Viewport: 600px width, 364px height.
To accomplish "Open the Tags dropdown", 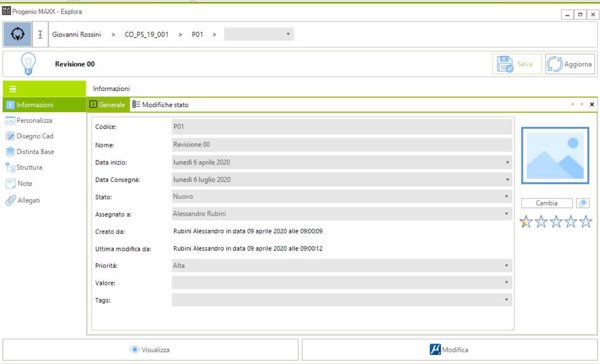I will [x=507, y=300].
